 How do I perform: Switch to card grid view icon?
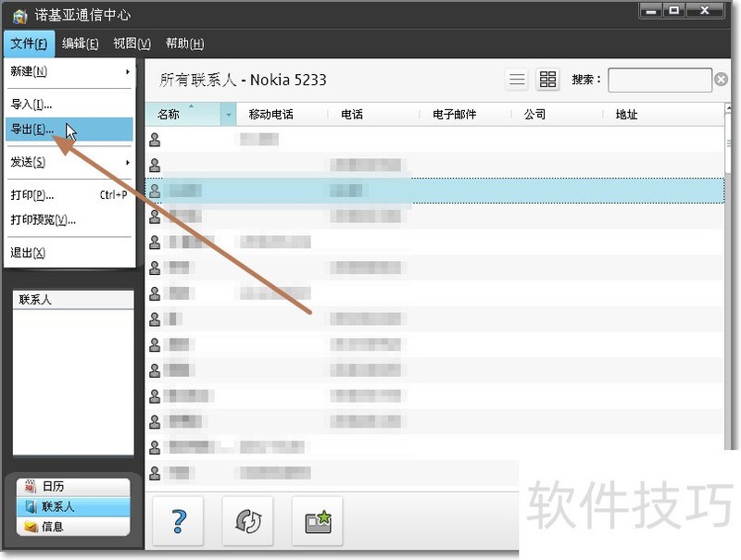coord(547,79)
